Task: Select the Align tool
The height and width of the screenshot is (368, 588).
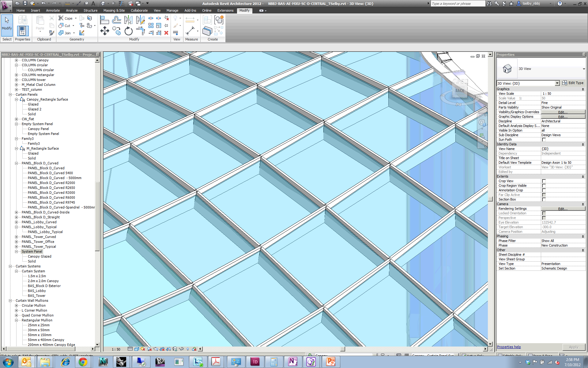Action: (x=105, y=20)
